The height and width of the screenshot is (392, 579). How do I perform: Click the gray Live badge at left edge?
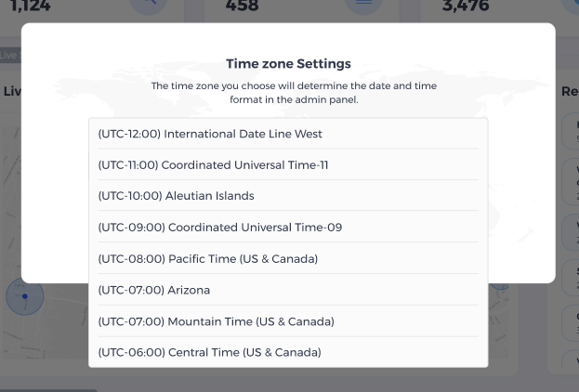tap(8, 56)
